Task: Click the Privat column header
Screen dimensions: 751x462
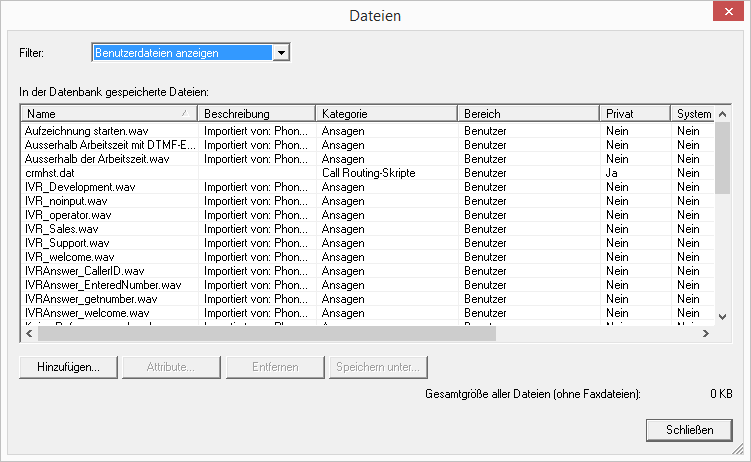Action: 634,114
